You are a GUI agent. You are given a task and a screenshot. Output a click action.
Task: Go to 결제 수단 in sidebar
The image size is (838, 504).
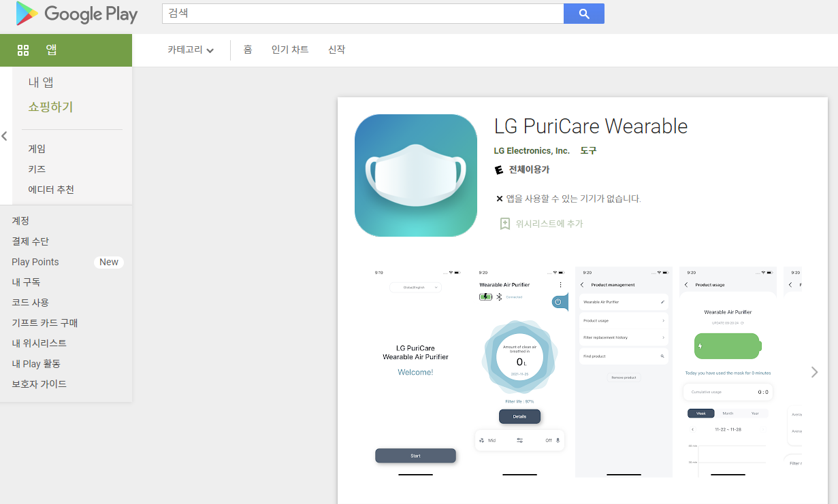tap(31, 241)
